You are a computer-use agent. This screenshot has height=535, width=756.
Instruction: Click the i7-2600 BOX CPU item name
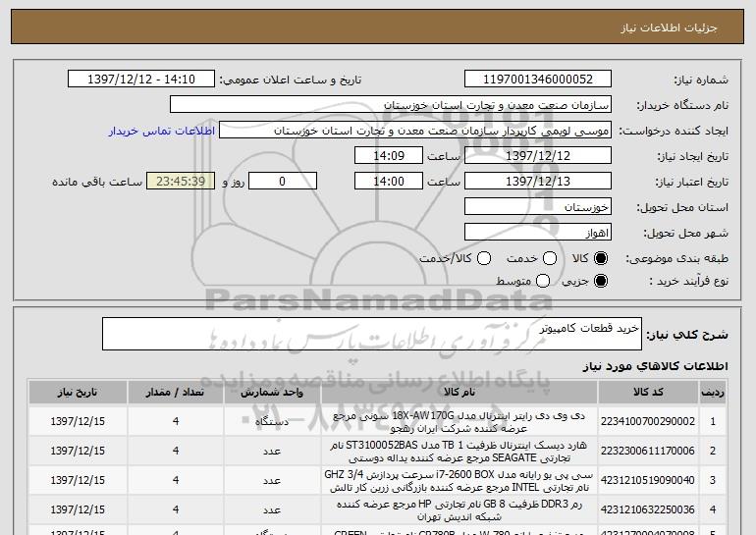pyautogui.click(x=459, y=481)
